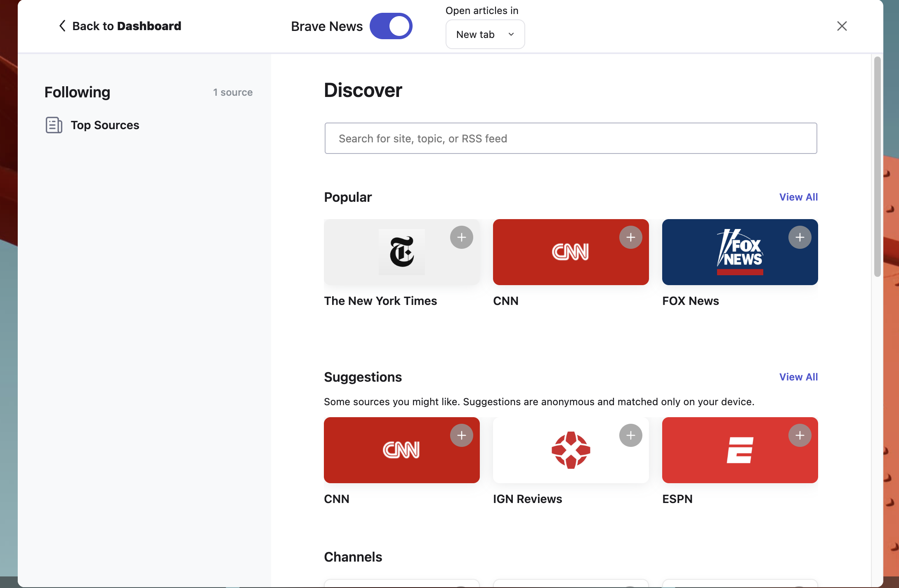This screenshot has width=899, height=588.
Task: Click the back chevron beside Back to Dashboard
Action: click(62, 26)
